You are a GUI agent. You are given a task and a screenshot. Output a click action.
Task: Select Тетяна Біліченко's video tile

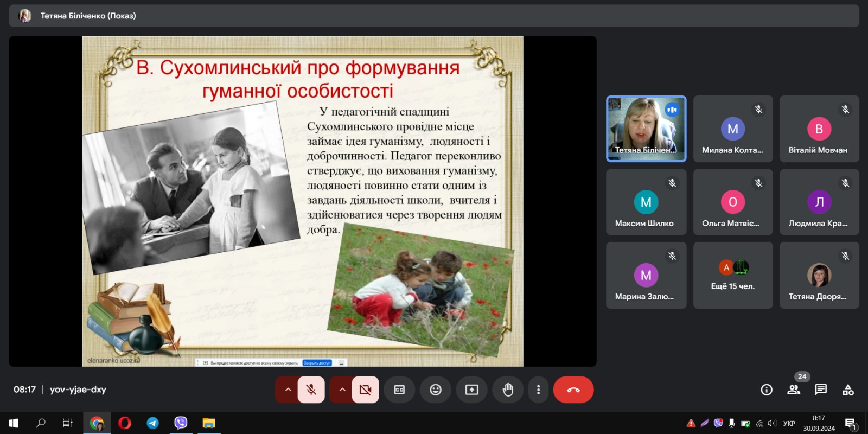(646, 129)
